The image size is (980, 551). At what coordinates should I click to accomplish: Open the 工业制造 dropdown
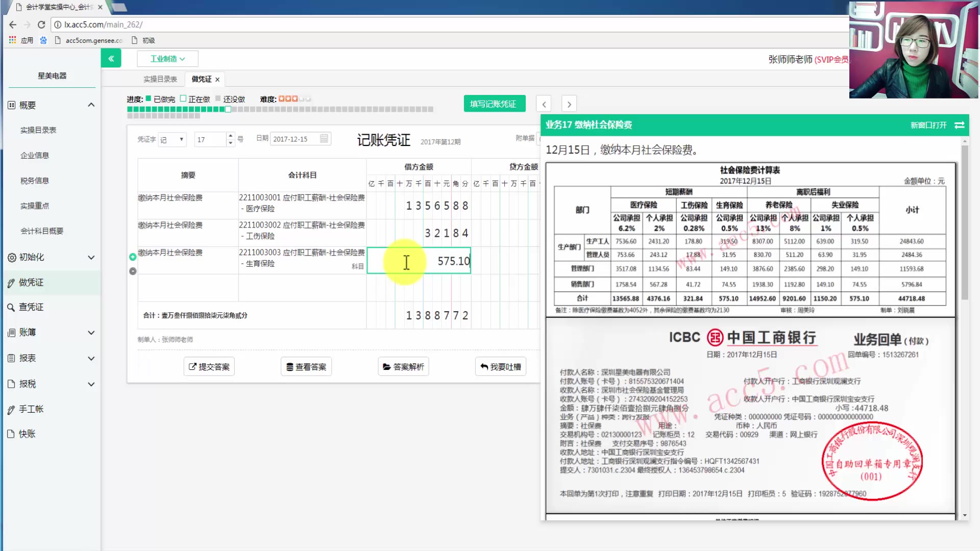[167, 59]
